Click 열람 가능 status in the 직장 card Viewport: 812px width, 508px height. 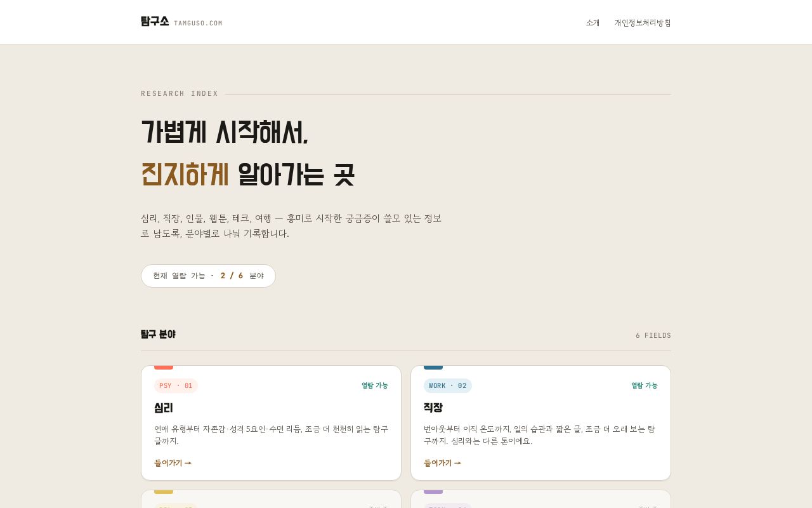click(645, 385)
